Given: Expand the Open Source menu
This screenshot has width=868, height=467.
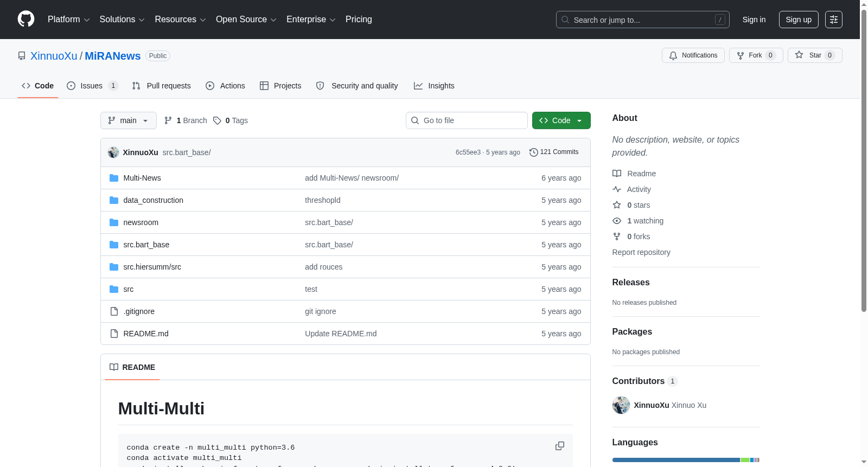Looking at the screenshot, I should pyautogui.click(x=246, y=20).
